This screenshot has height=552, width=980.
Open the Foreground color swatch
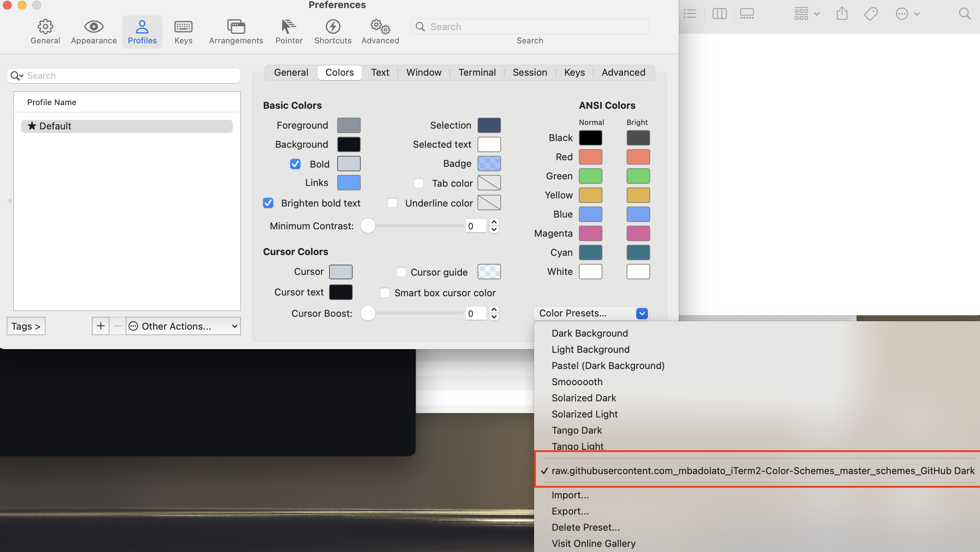(349, 125)
